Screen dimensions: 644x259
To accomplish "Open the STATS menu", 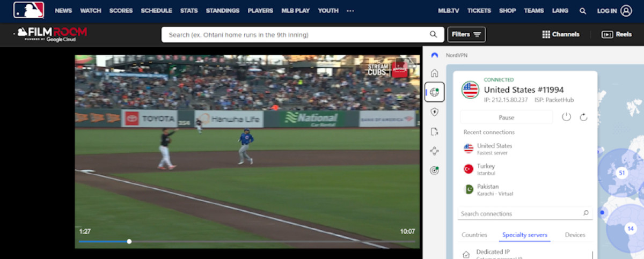I will pyautogui.click(x=189, y=11).
